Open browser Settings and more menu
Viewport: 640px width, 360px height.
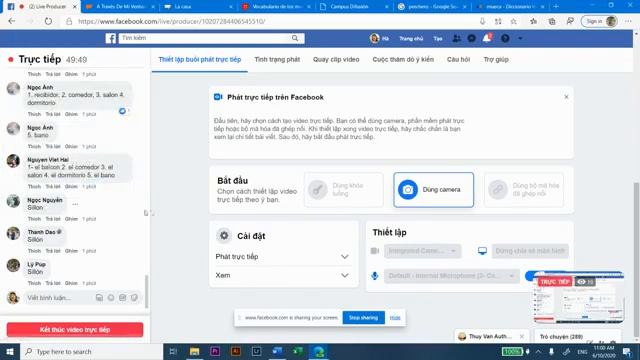(628, 21)
